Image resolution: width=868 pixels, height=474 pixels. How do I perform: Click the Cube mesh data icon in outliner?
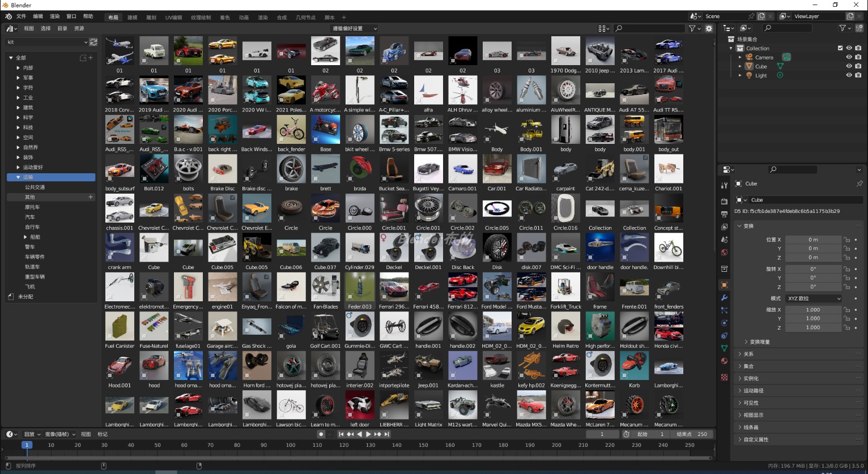780,66
